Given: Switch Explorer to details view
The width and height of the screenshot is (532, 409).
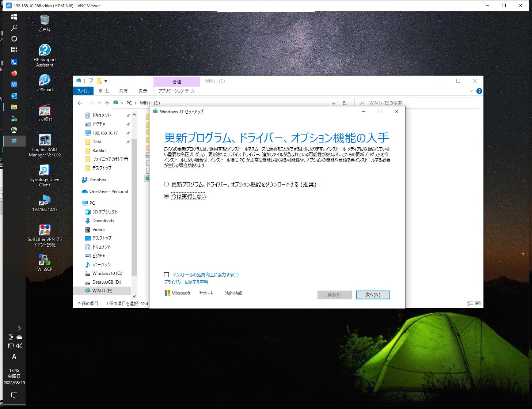Looking at the screenshot, I should [x=470, y=303].
